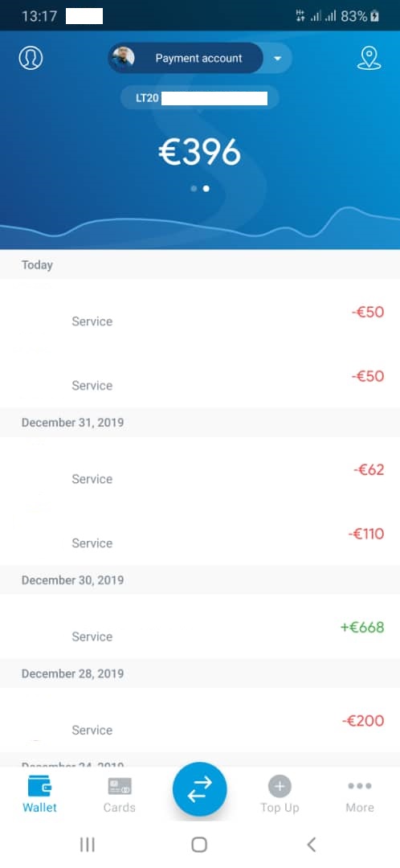The image size is (400, 868).
Task: Open the Cards tab icon
Action: tap(120, 786)
